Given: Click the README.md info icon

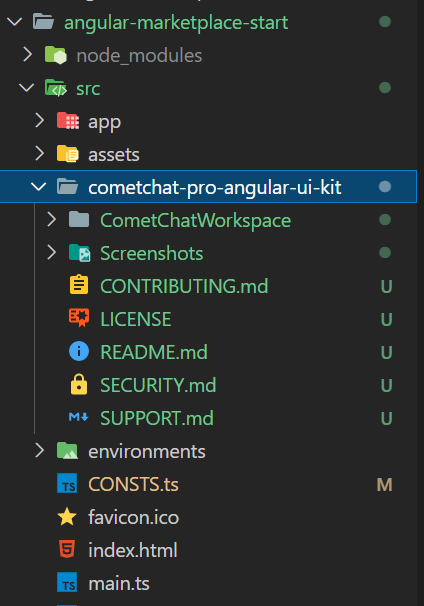Looking at the screenshot, I should point(79,351).
